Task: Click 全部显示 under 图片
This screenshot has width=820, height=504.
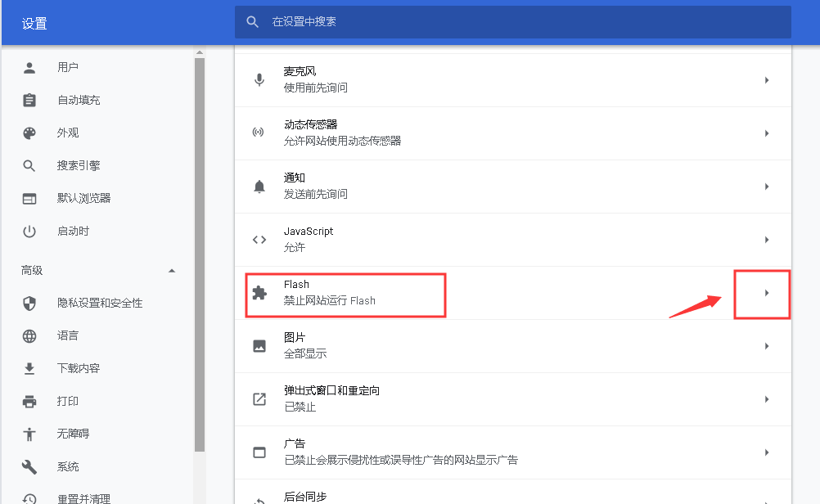Action: pyautogui.click(x=305, y=354)
